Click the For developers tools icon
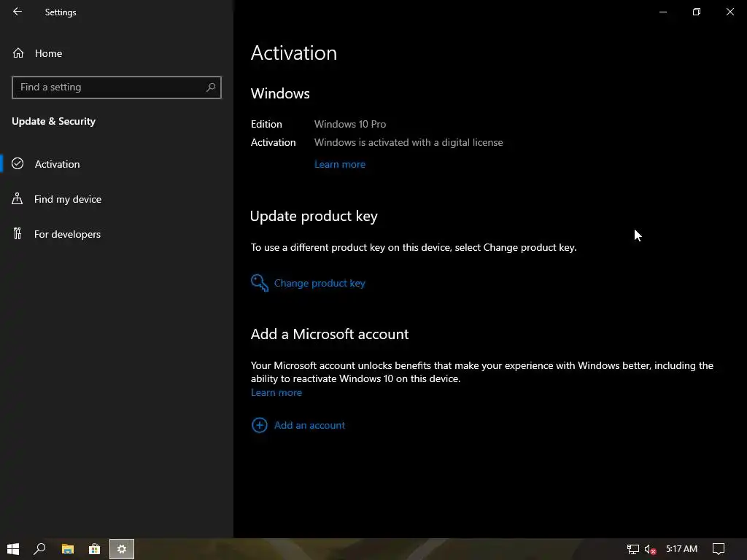This screenshot has height=560, width=747. tap(18, 234)
